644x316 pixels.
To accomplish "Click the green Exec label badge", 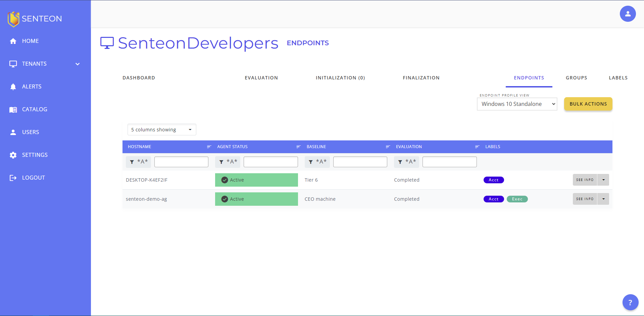I will click(517, 199).
